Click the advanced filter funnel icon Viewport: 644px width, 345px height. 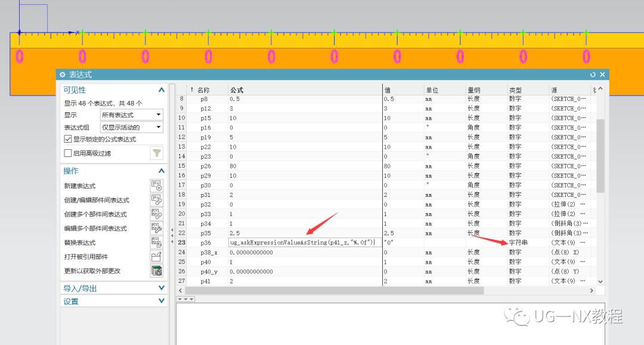click(x=157, y=153)
